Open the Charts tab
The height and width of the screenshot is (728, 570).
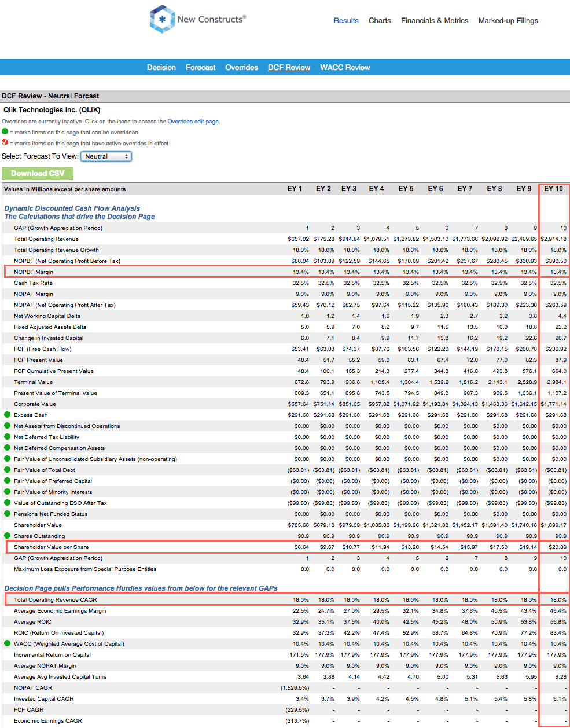tap(380, 20)
